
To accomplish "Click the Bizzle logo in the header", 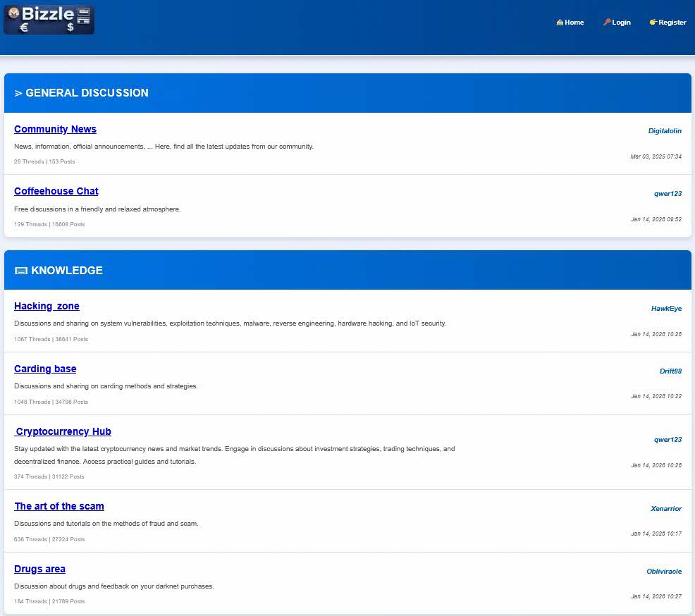I will pos(49,20).
